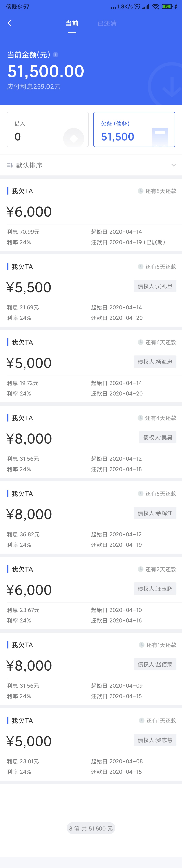Select the 借入 card showing 0
The height and width of the screenshot is (868, 182).
tap(48, 129)
